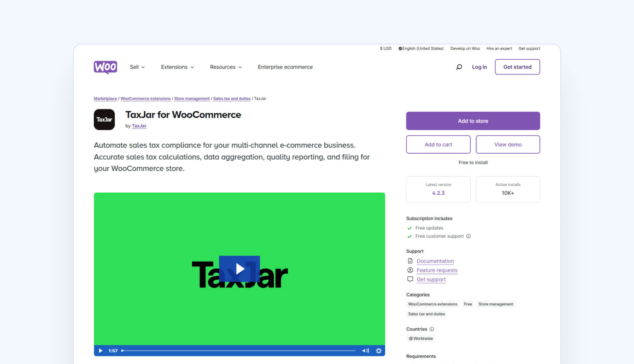Open the TaxJar vendor link
Viewport: 634px width, 364px height.
139,126
